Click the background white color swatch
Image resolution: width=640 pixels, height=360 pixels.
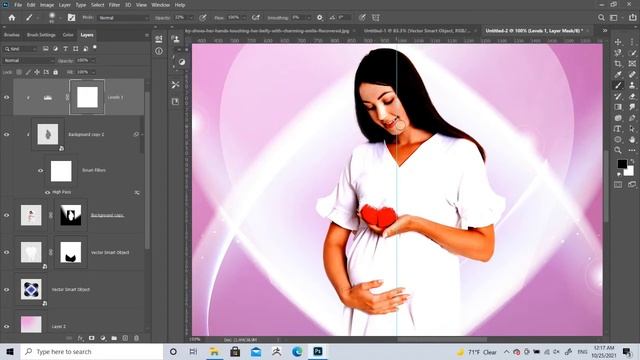point(630,171)
